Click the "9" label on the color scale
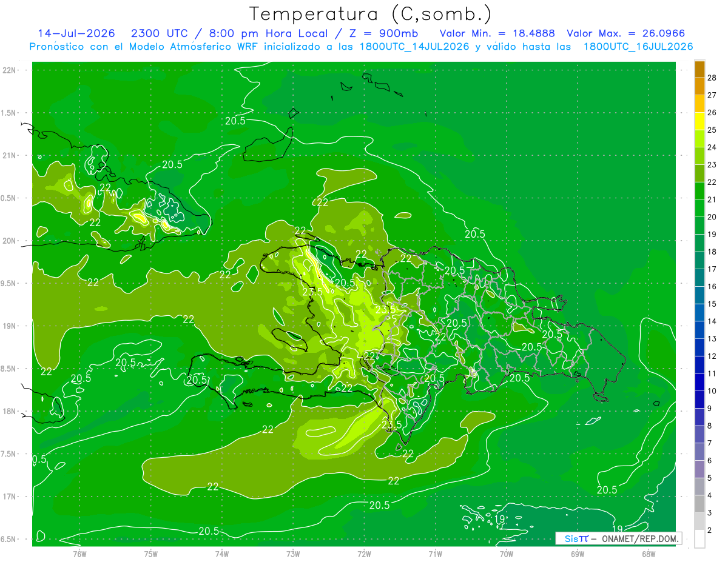This screenshot has width=728, height=562. (x=710, y=409)
